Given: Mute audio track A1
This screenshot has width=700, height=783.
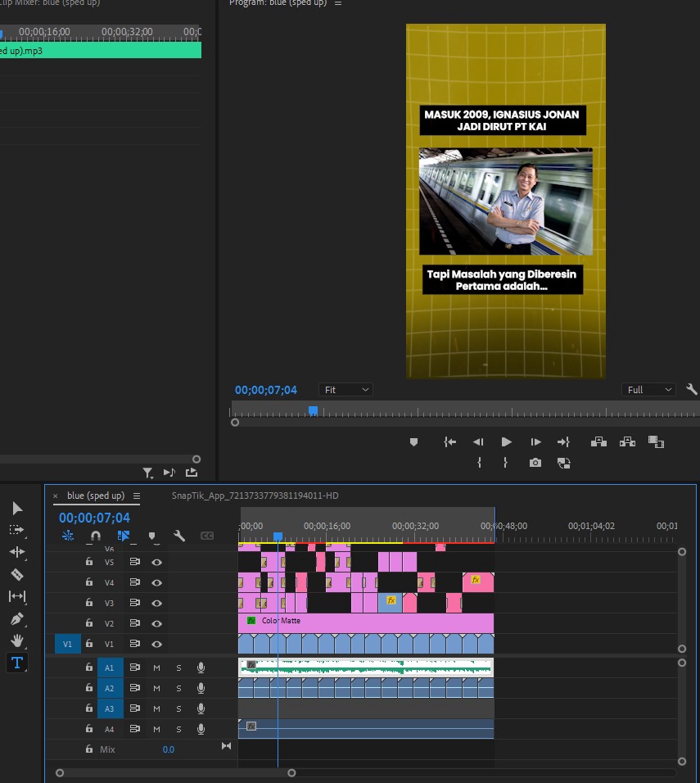Looking at the screenshot, I should pos(156,667).
